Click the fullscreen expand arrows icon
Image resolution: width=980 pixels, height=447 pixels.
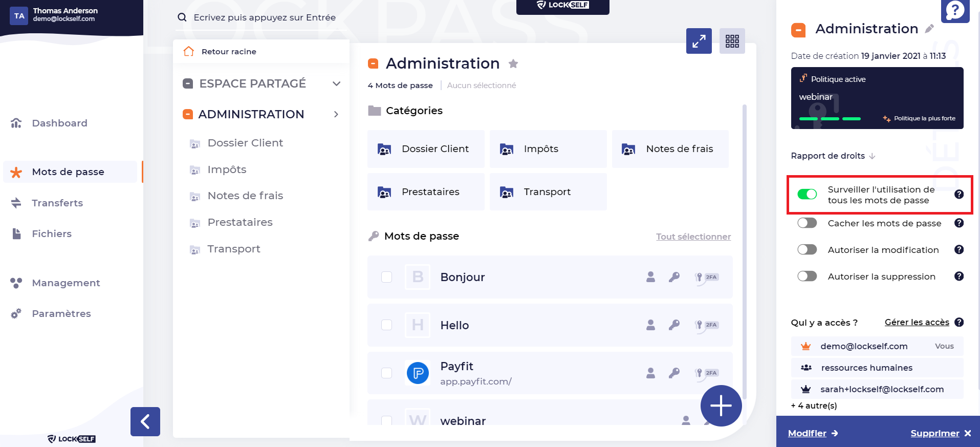click(x=699, y=41)
